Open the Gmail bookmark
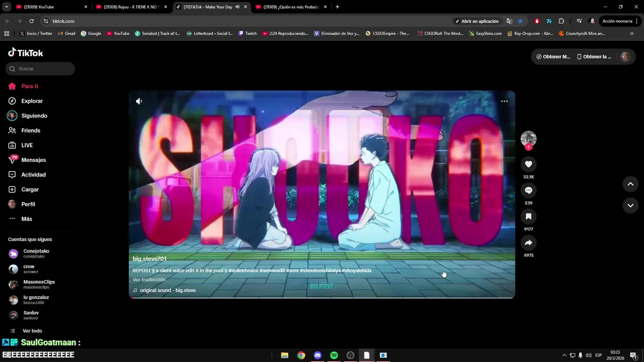This screenshot has width=644, height=362. 66,34
